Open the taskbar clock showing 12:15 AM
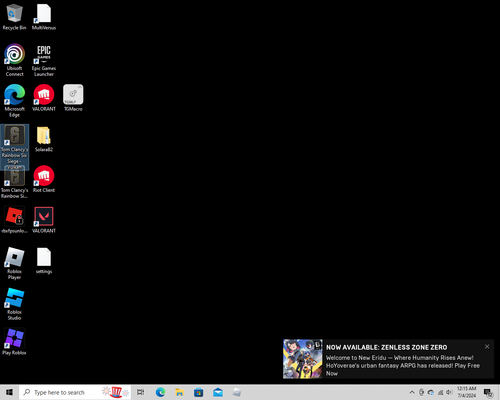Viewport: 500px width, 400px height. click(467, 392)
